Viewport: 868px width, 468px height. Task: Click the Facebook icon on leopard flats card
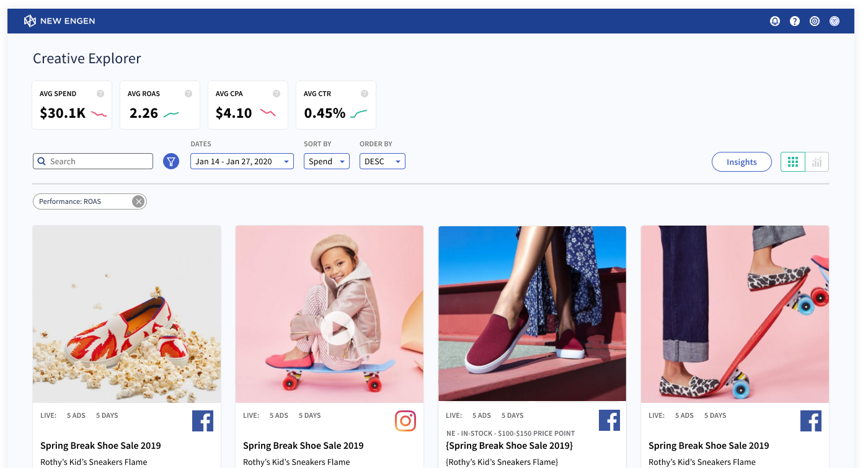[811, 421]
